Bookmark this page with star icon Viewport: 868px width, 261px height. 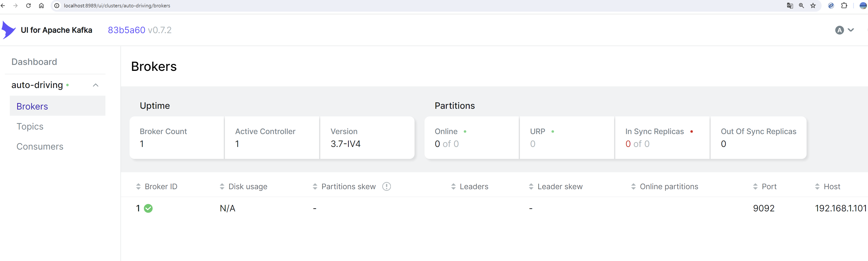pyautogui.click(x=813, y=6)
